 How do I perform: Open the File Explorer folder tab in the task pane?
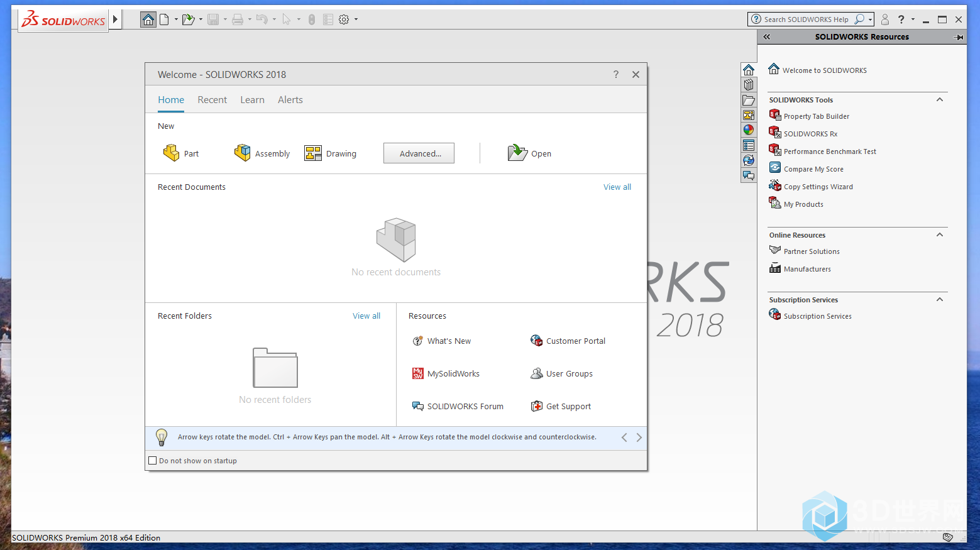(749, 100)
